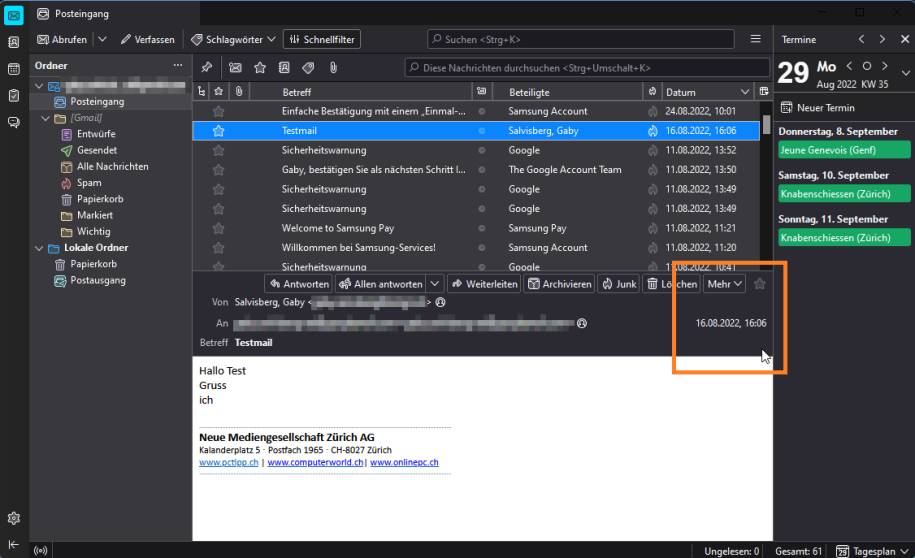Click the Verfassen button to compose
The width and height of the screenshot is (915, 558).
click(147, 40)
